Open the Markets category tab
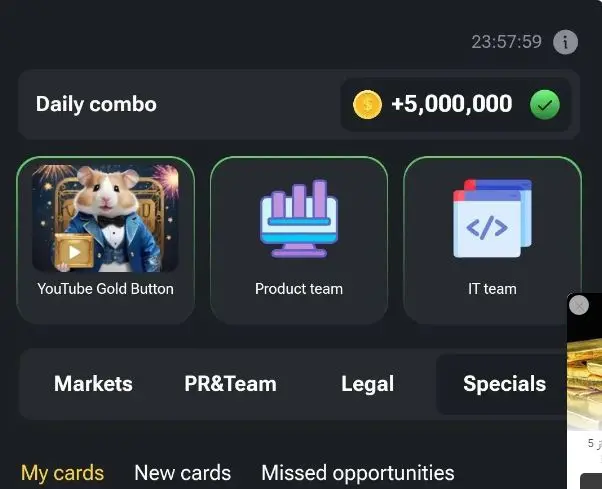This screenshot has width=602, height=489. (93, 383)
